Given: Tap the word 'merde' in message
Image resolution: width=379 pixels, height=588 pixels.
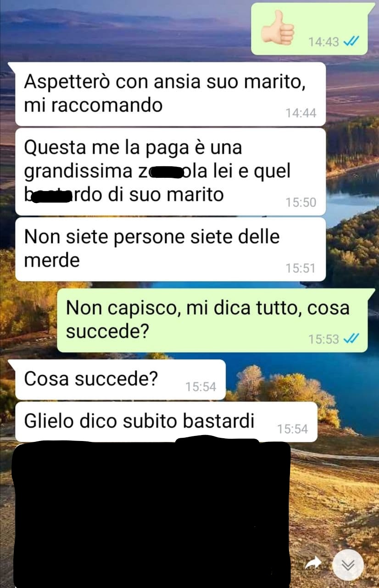Looking at the screenshot, I should [51, 260].
